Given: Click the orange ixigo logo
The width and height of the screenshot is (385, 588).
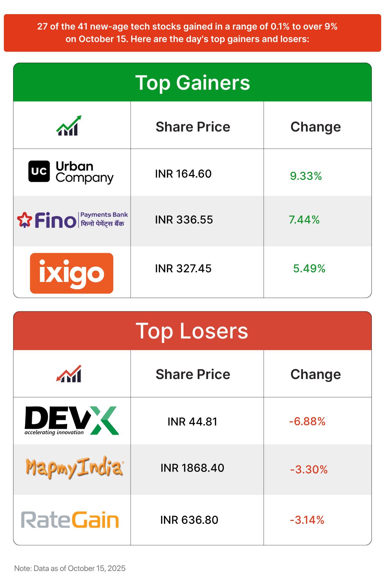Looking at the screenshot, I should point(72,273).
